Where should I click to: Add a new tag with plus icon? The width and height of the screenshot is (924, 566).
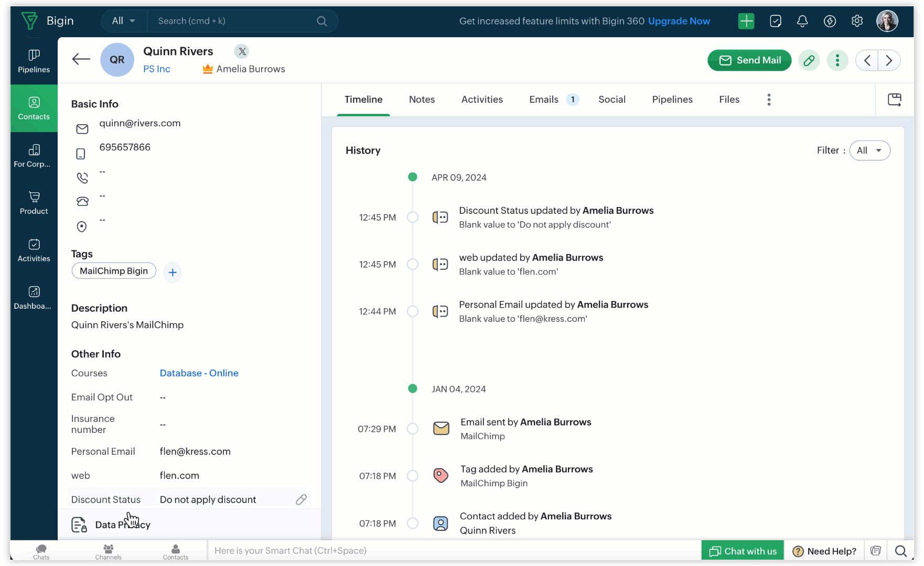[173, 273]
